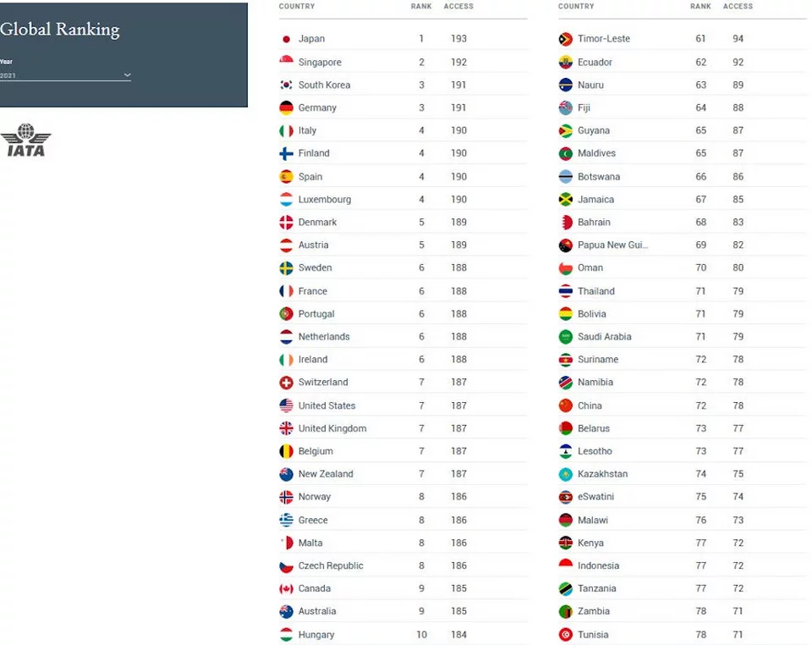Sort by right ACCESS column header
Screen dimensions: 812x645
(x=738, y=6)
